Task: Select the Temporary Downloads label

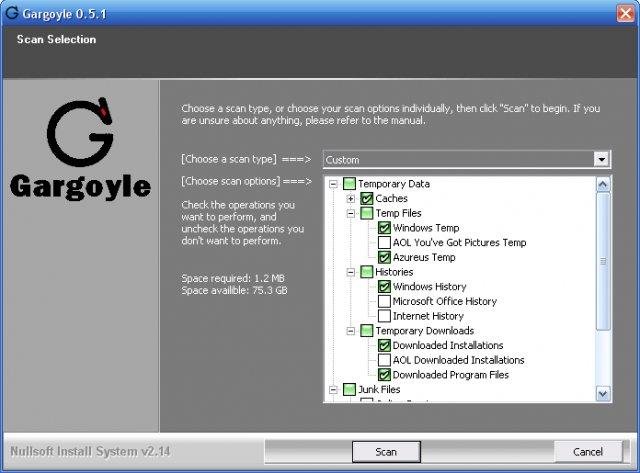Action: [x=424, y=331]
